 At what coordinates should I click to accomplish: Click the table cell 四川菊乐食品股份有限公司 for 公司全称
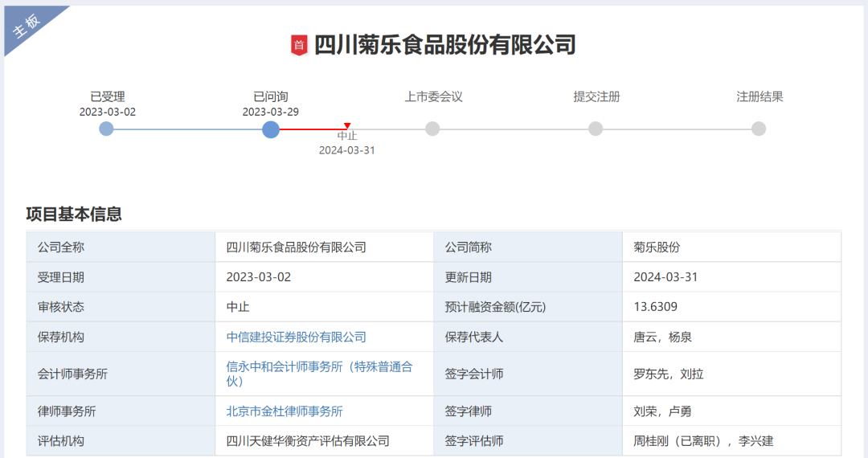[x=325, y=247]
